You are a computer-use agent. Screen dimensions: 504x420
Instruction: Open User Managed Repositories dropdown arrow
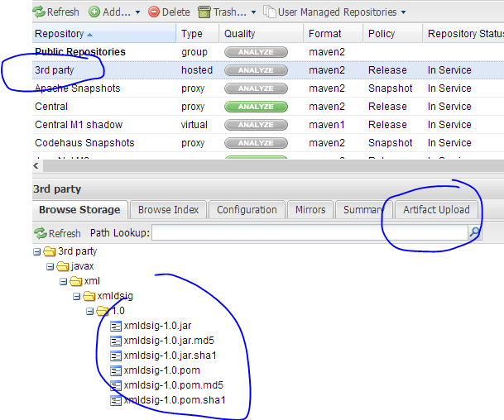click(403, 12)
